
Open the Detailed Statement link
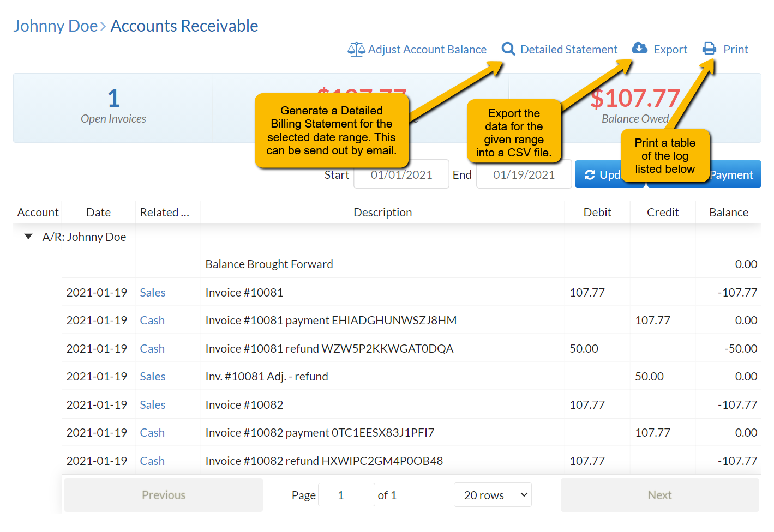point(569,50)
